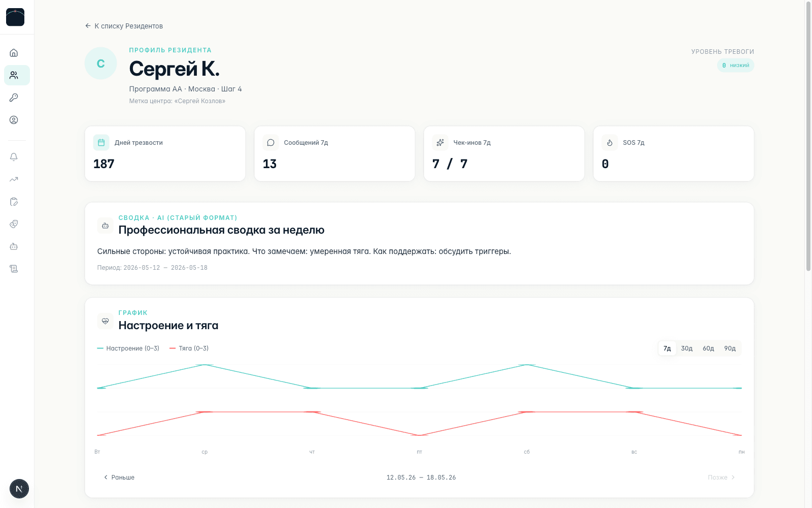Click the app logo at top left
The height and width of the screenshot is (508, 812).
(15, 17)
